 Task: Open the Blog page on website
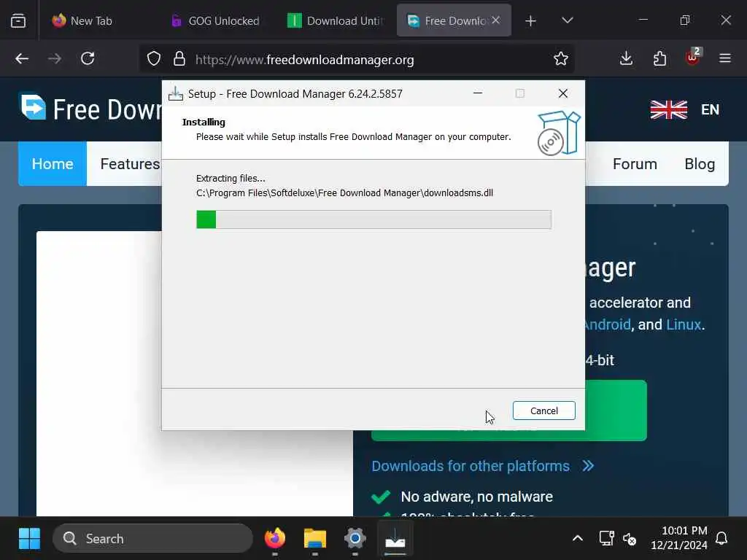click(700, 164)
